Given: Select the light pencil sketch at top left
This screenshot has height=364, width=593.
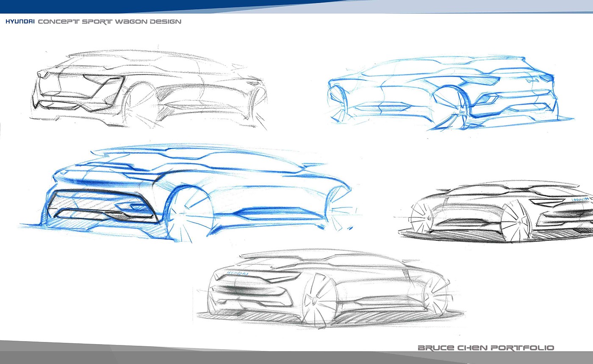Looking at the screenshot, I should tap(148, 89).
